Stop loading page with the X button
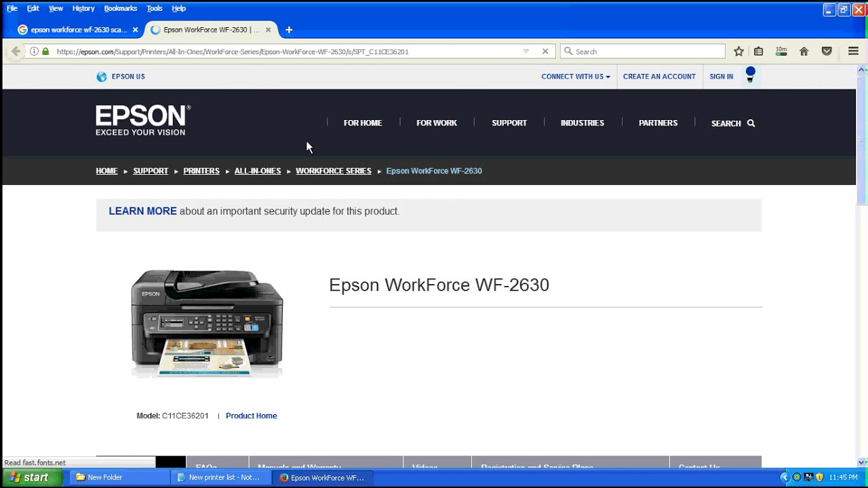This screenshot has height=488, width=868. [x=545, y=52]
